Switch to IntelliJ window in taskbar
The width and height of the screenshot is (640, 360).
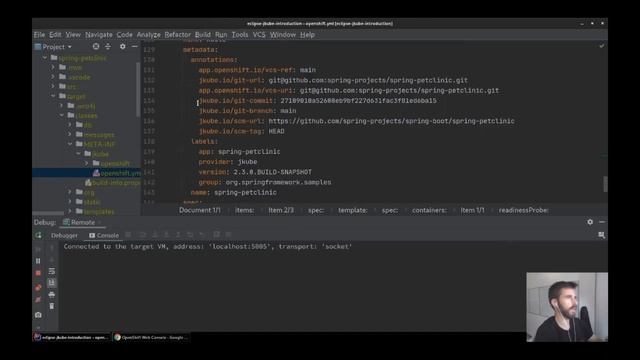[71, 338]
